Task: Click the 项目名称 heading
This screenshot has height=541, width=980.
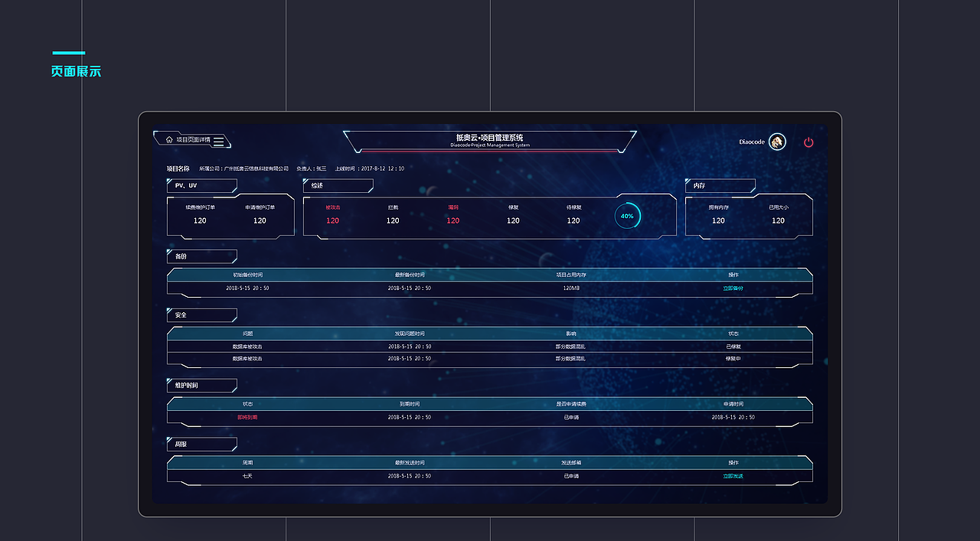Action: [x=178, y=168]
